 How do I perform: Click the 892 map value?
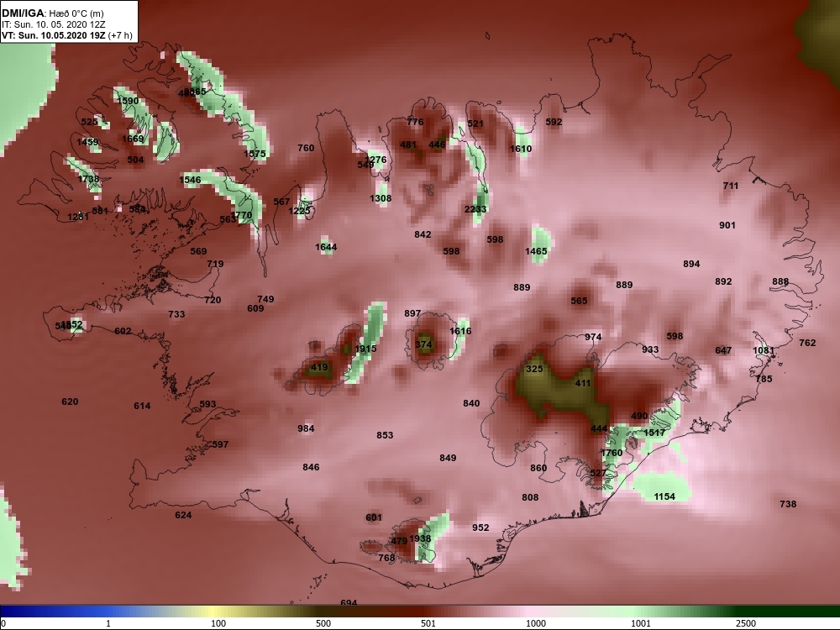tap(724, 281)
